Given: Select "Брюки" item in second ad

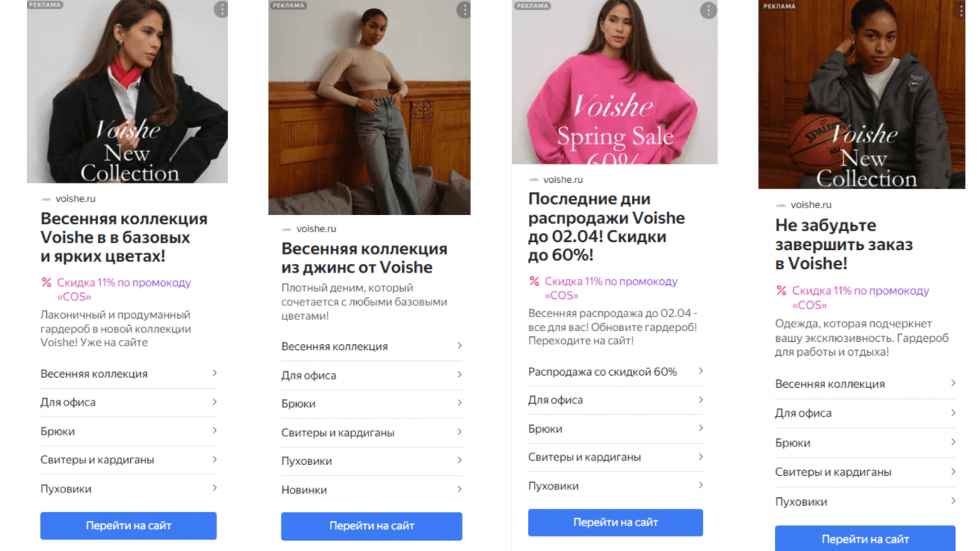Looking at the screenshot, I should pyautogui.click(x=372, y=403).
